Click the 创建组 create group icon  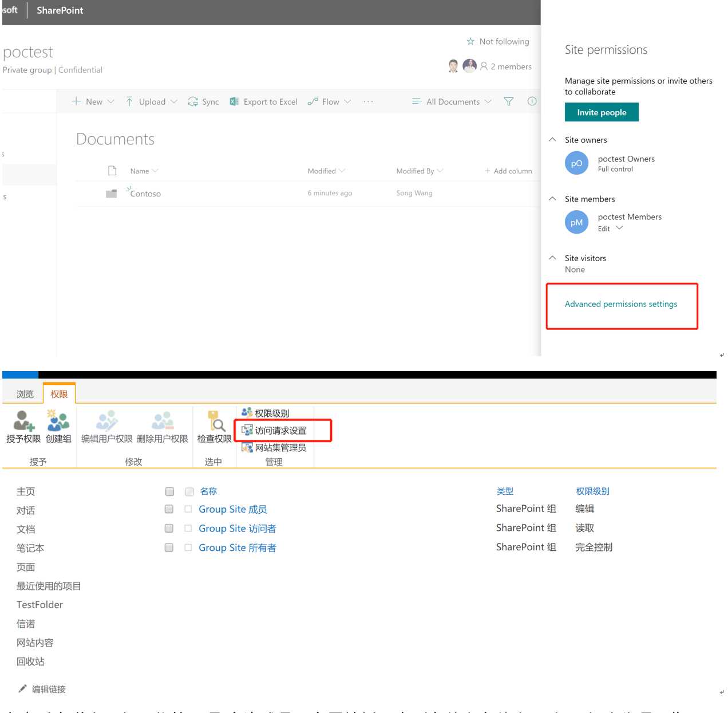tap(58, 420)
